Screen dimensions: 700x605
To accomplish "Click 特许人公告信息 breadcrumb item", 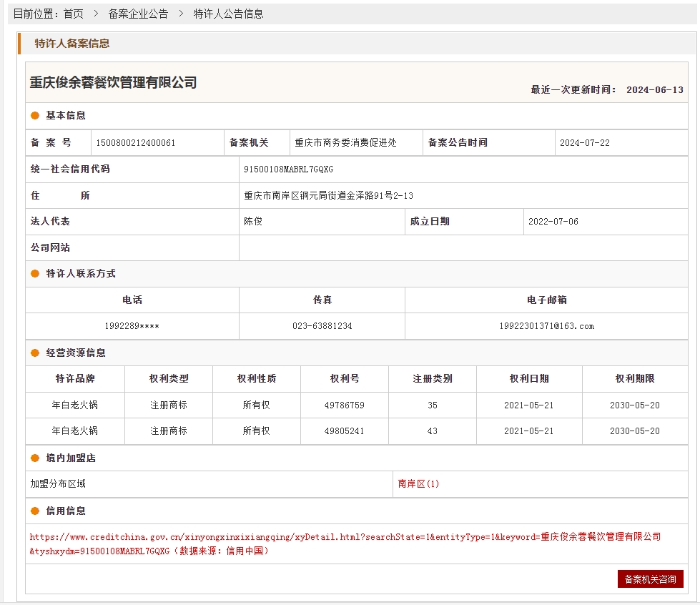I will coord(228,14).
